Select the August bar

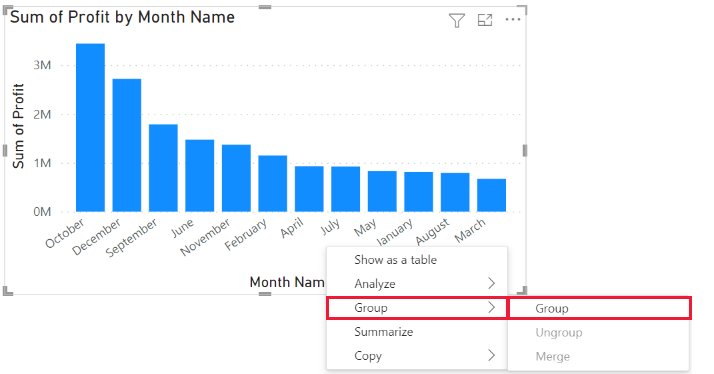455,192
